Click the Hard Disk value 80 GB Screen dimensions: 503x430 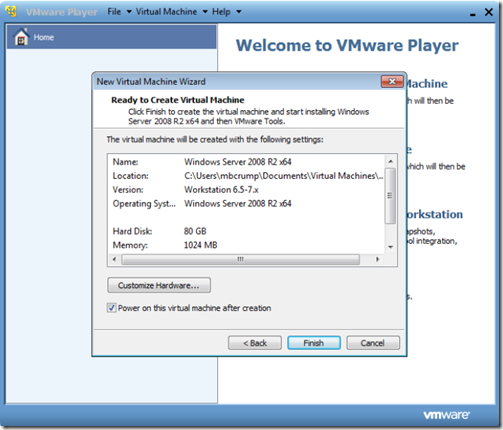(195, 231)
